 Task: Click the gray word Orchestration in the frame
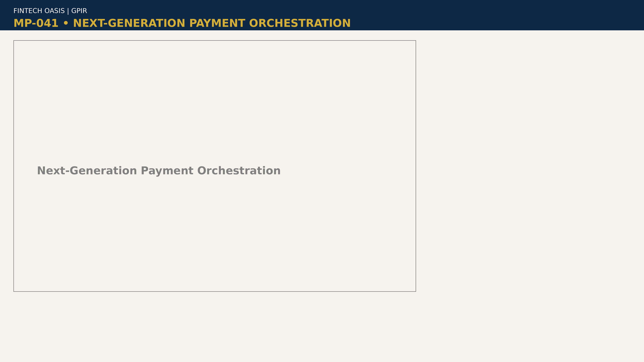239,171
